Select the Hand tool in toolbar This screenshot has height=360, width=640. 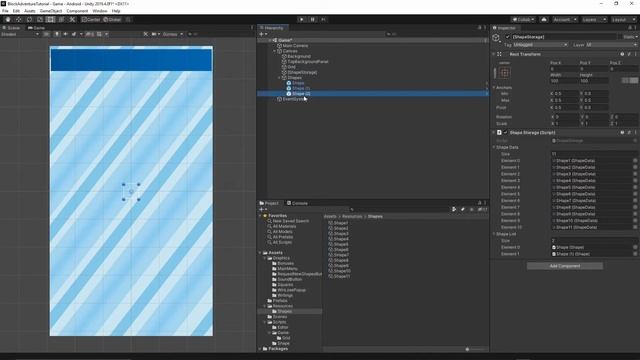point(8,20)
